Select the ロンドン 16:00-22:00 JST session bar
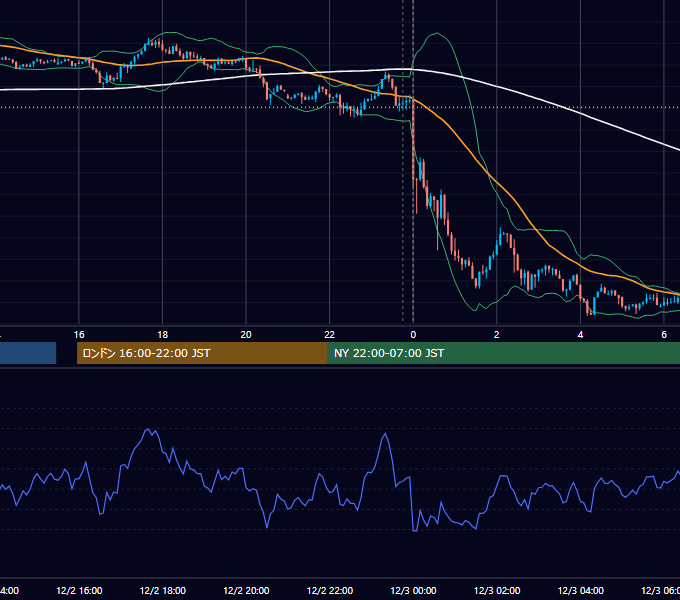 202,353
